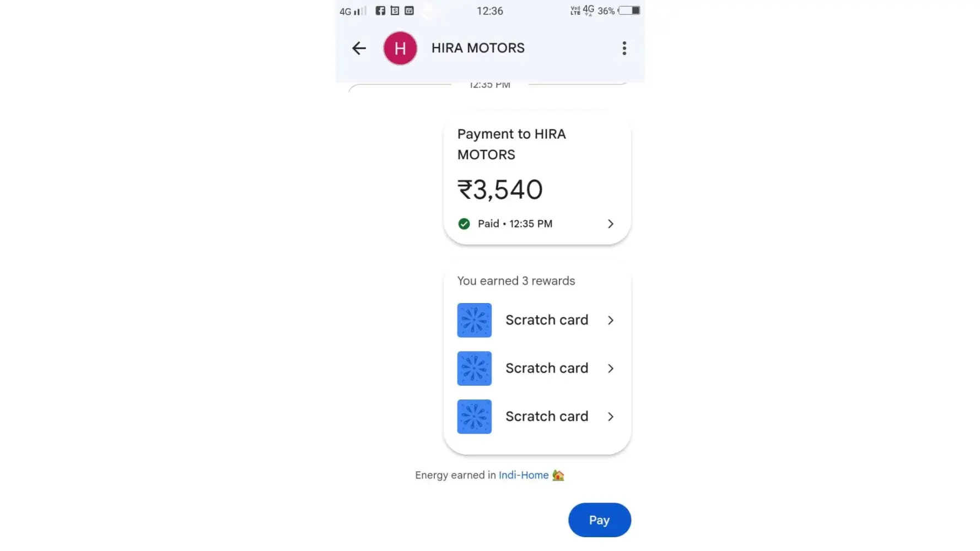980x551 pixels.
Task: Tap the Facebook notification icon in status bar
Action: click(380, 10)
